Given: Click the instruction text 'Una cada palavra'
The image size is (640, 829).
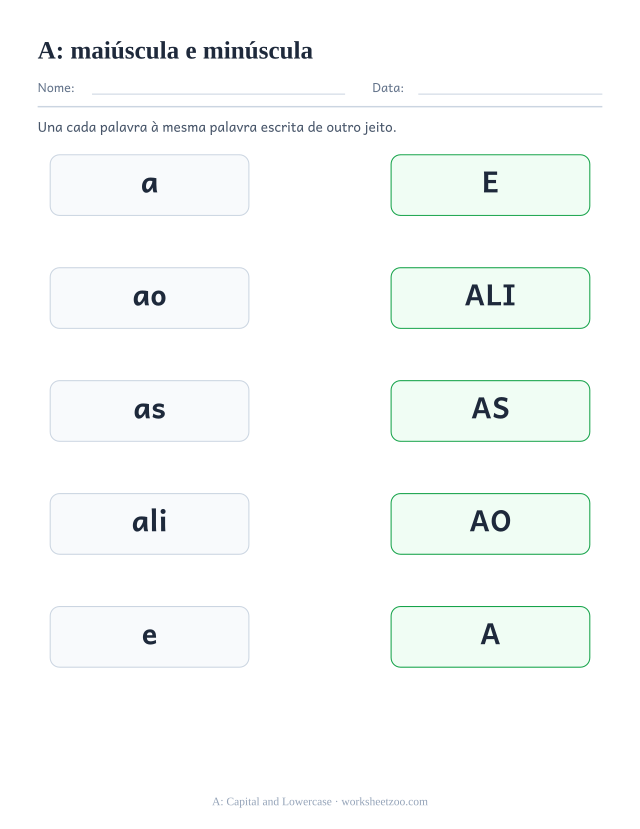Looking at the screenshot, I should tap(92, 127).
